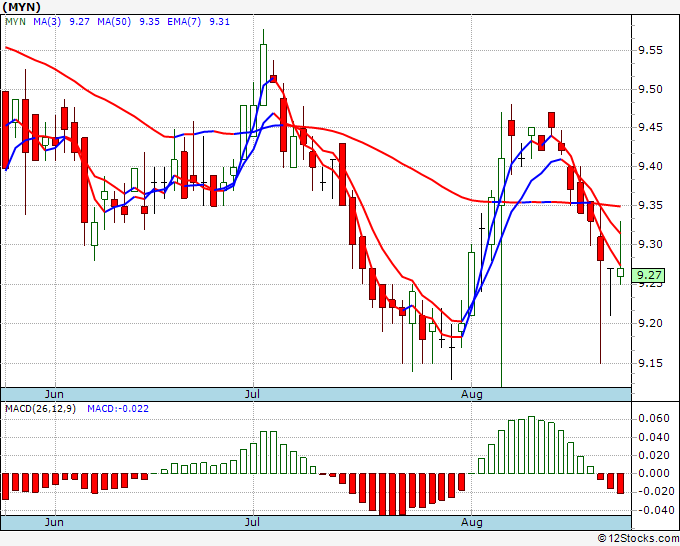Click the 0.040 MACD axis label
This screenshot has width=680, height=546.
[x=654, y=437]
